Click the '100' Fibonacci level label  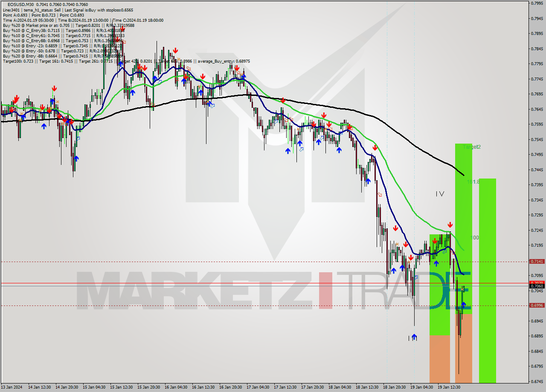[x=474, y=238]
